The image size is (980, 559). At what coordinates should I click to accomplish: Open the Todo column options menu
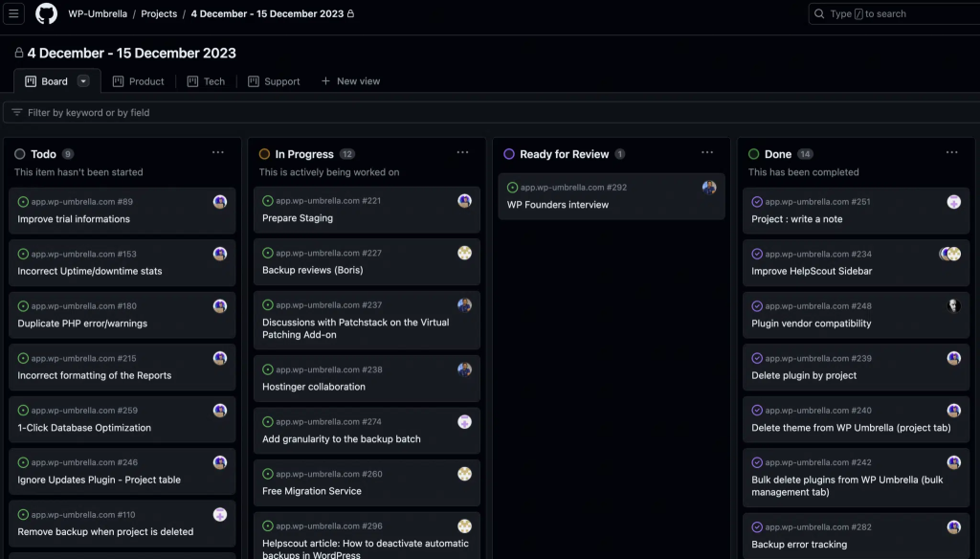(x=217, y=152)
